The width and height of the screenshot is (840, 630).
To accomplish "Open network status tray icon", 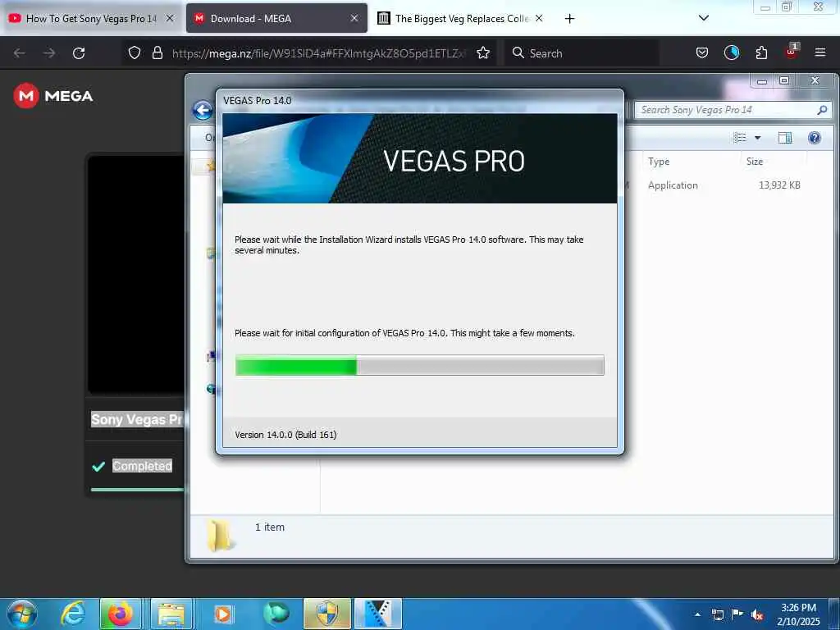I will click(718, 614).
